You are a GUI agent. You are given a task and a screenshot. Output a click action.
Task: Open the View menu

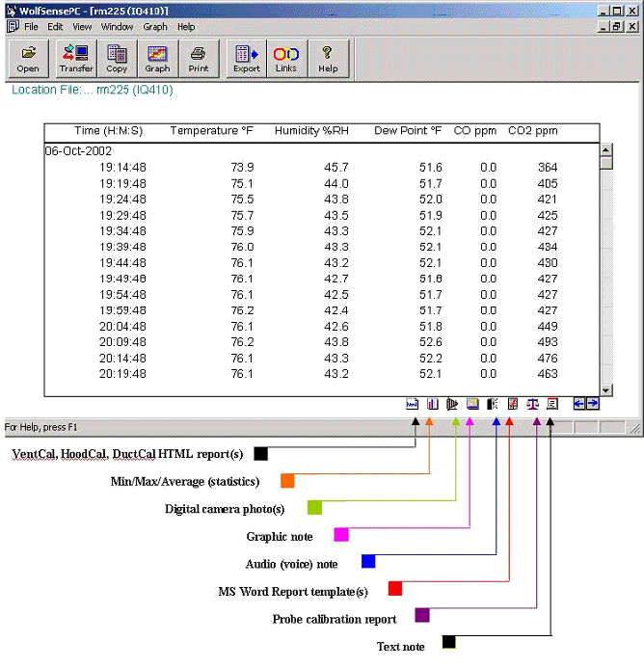[82, 27]
